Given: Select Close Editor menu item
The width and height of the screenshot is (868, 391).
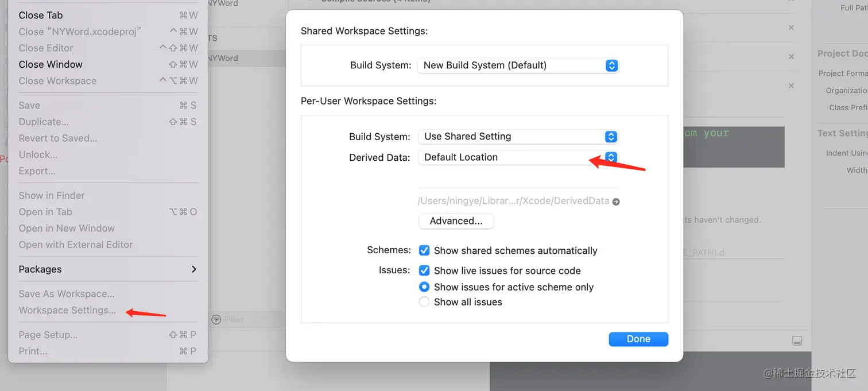Looking at the screenshot, I should [108, 48].
